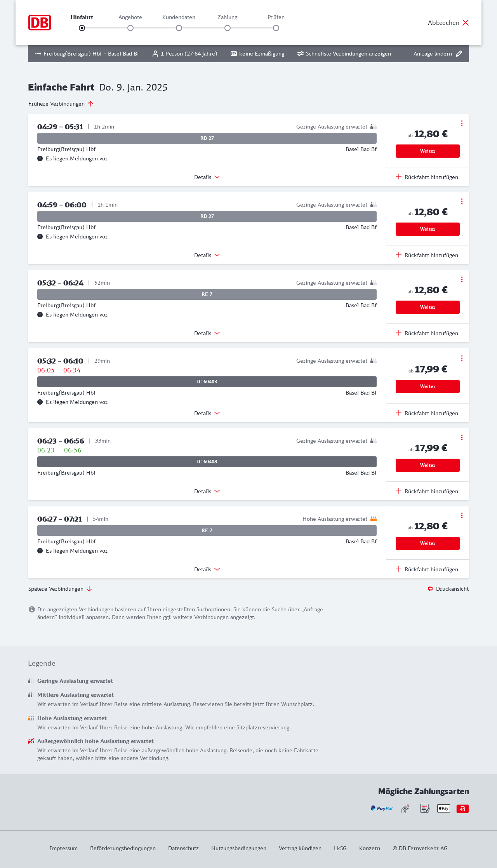Select the Zahlung step circle
The image size is (497, 868).
(228, 28)
